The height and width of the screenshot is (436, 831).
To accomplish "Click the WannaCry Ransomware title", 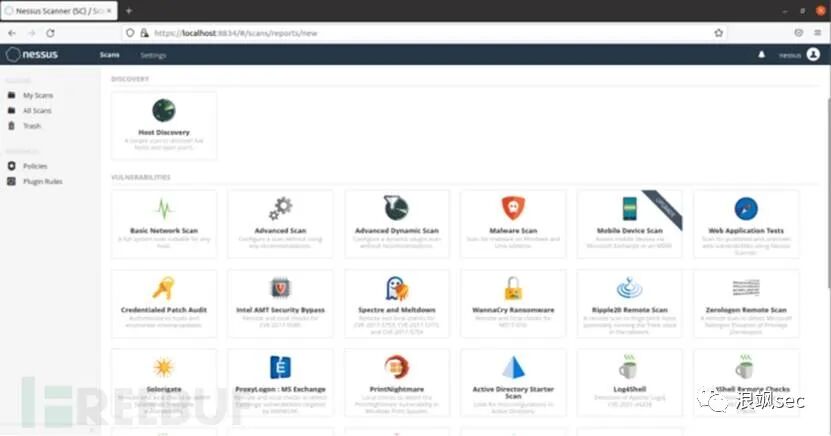I will coord(513,310).
